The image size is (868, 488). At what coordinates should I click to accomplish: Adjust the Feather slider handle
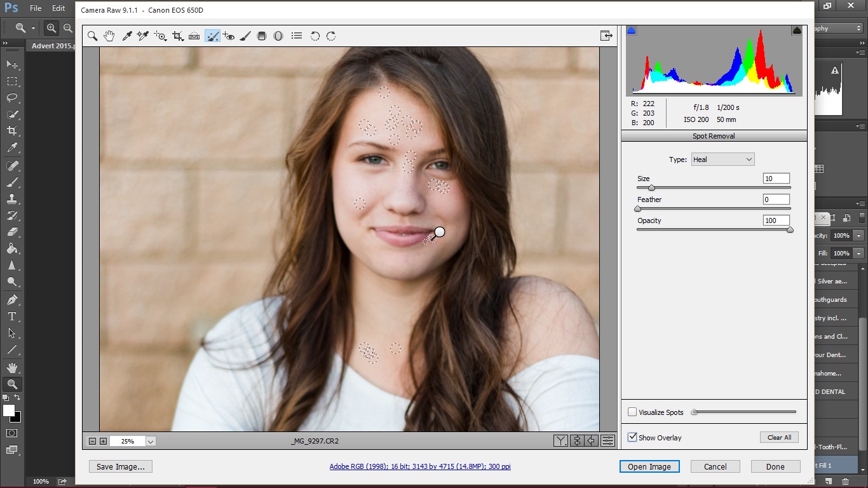click(637, 209)
